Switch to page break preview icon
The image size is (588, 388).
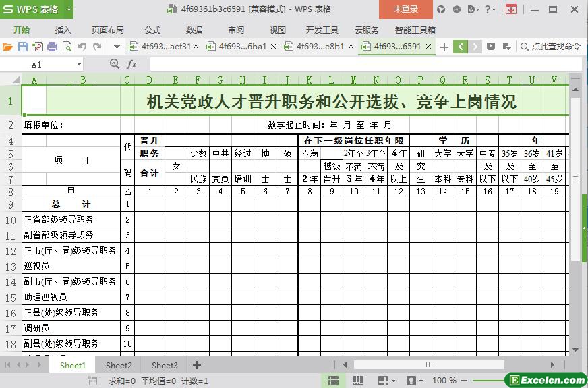358,381
